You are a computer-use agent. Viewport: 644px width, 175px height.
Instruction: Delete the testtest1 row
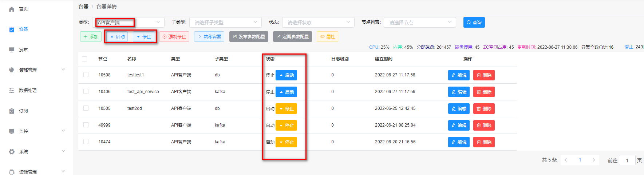483,75
